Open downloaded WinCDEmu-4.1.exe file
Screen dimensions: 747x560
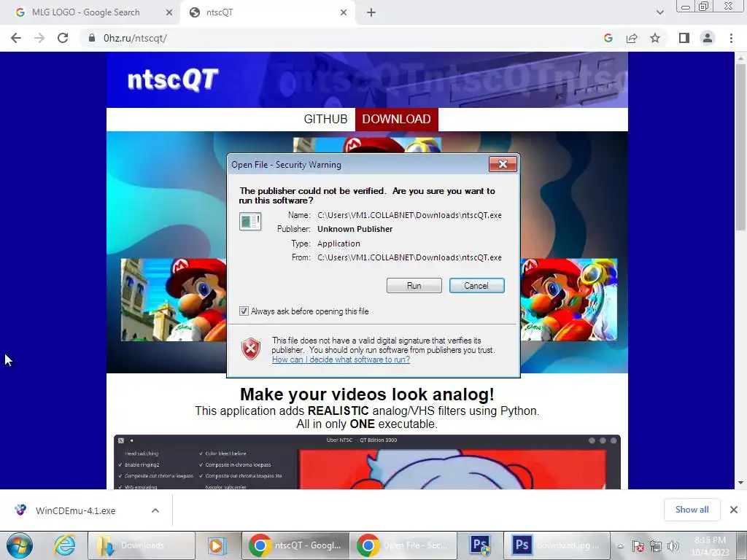point(76,510)
